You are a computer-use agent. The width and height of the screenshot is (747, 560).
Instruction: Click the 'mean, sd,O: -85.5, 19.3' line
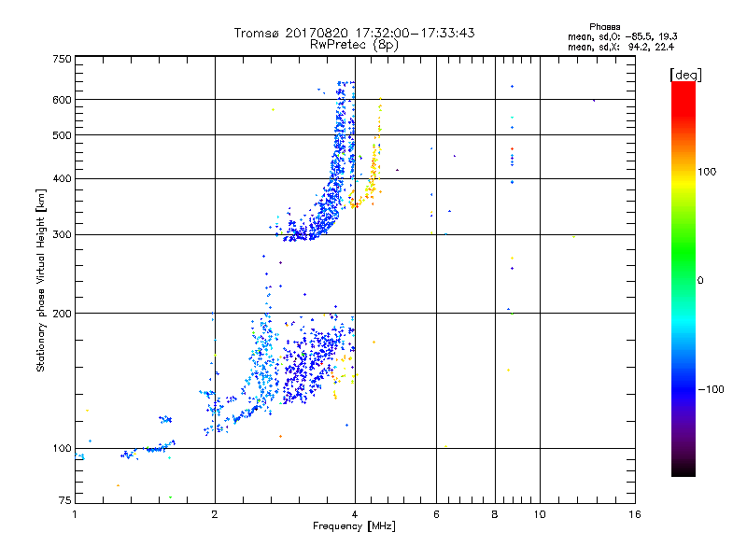click(622, 36)
